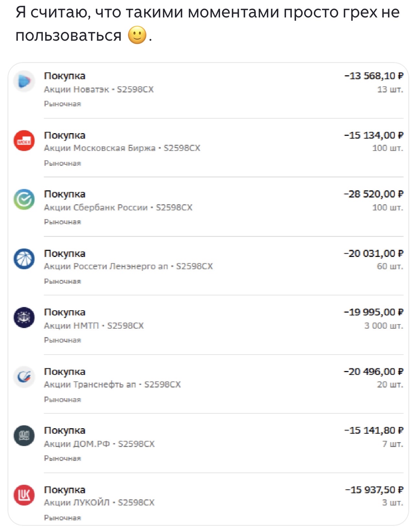Click the −15 937,50 ₽ ЛУКОЙЛ amount

(374, 490)
